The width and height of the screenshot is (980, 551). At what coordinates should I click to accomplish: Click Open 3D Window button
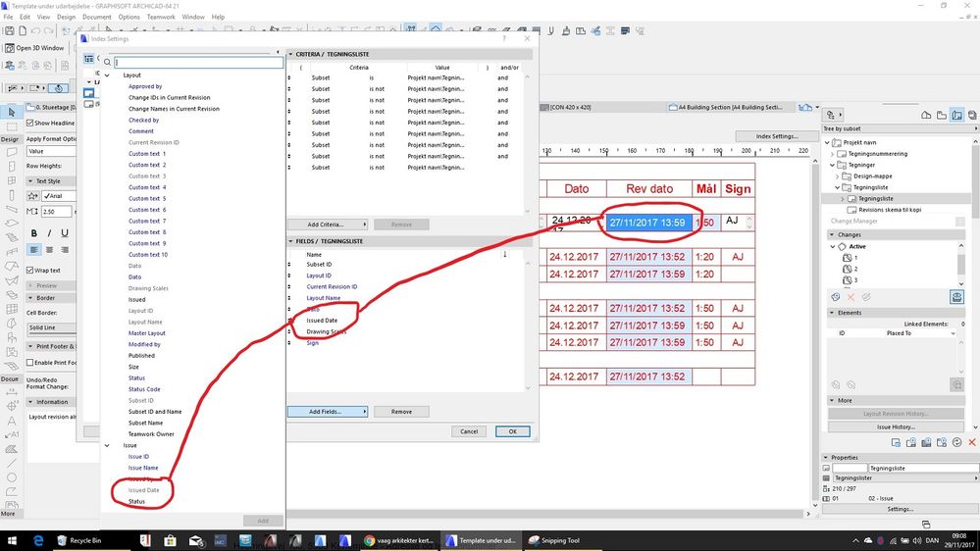point(35,48)
